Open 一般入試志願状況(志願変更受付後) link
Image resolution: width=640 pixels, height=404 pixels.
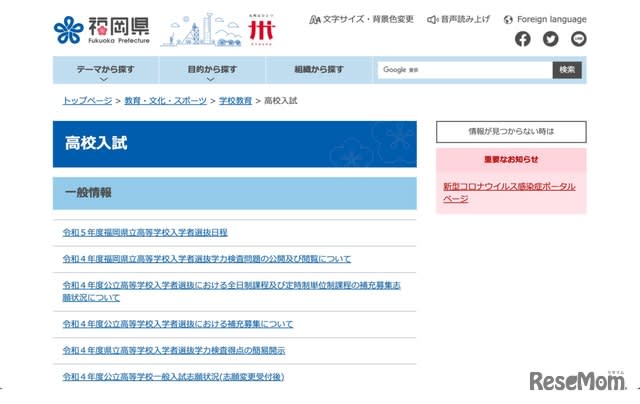tap(173, 377)
